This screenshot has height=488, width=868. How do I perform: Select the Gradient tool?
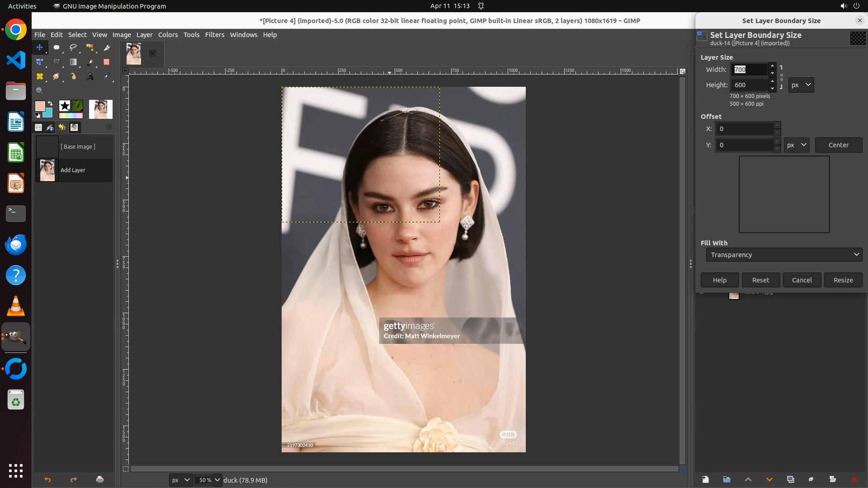click(x=73, y=62)
